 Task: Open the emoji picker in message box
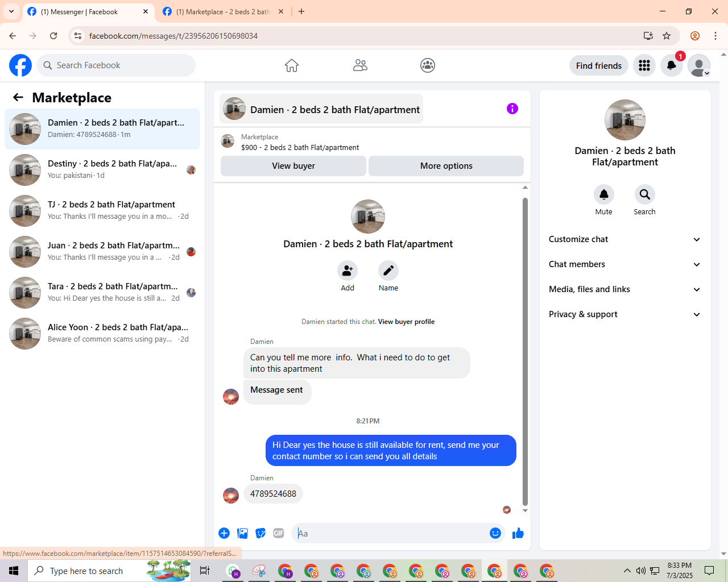point(495,533)
